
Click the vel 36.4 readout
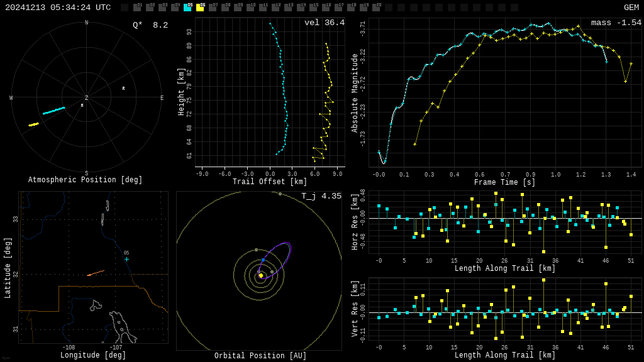click(x=324, y=23)
